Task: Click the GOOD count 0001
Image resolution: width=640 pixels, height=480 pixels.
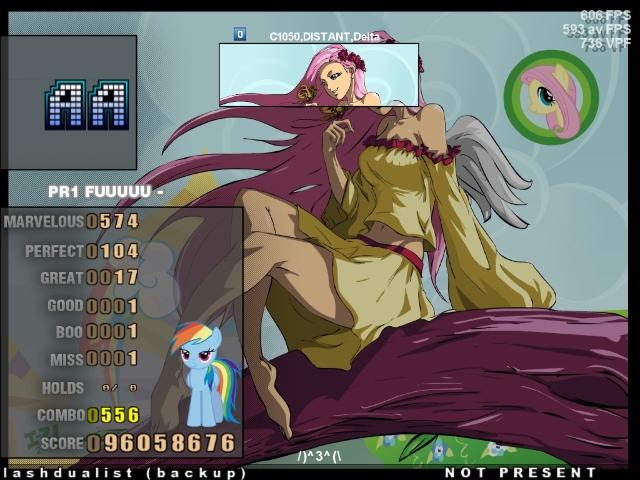Action: point(113,306)
